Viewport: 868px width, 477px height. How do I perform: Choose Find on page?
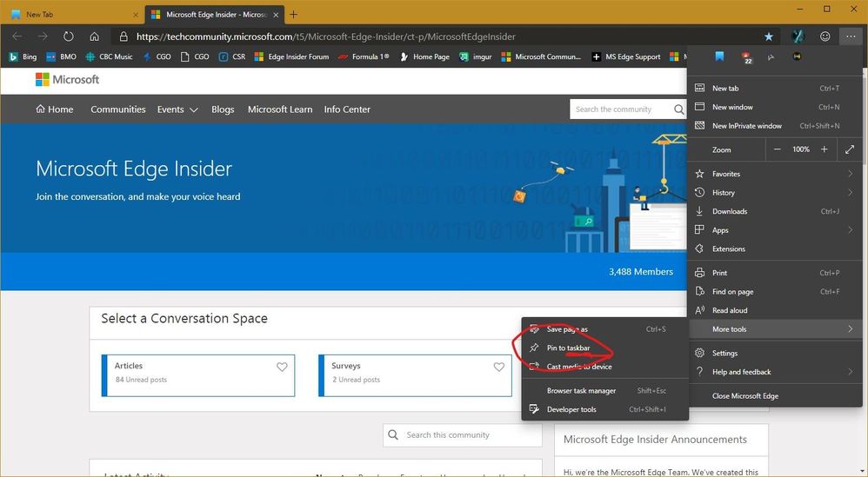(x=774, y=291)
